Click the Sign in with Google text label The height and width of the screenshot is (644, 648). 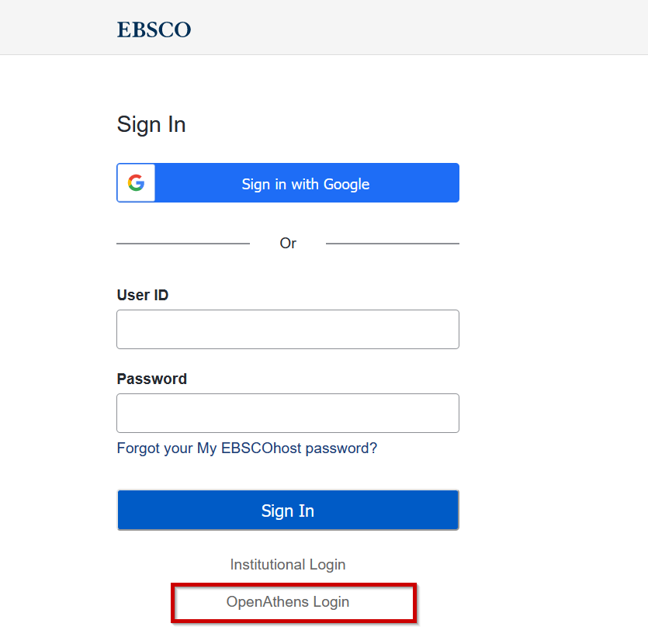pyautogui.click(x=305, y=184)
